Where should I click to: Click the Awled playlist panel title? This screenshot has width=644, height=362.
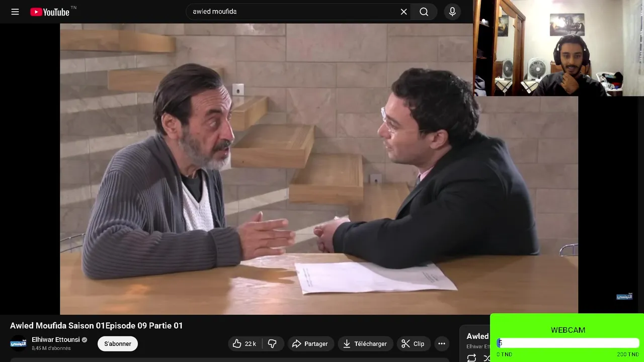coord(477,336)
